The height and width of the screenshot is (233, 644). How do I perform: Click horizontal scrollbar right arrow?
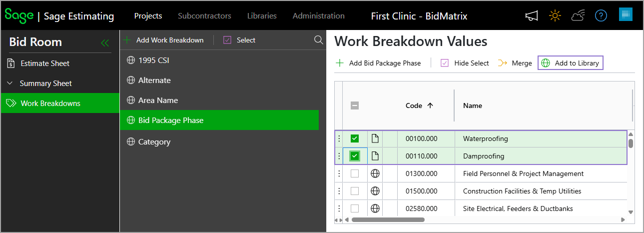click(x=623, y=219)
